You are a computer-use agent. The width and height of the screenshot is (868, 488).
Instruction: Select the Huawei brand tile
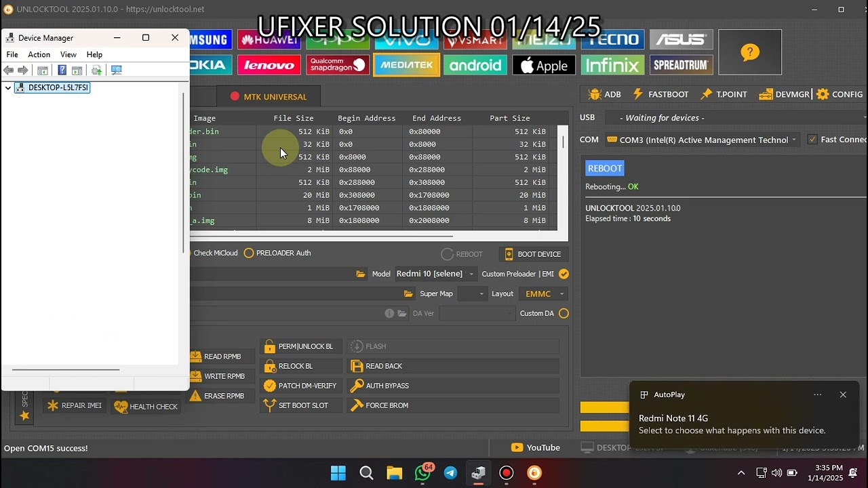[269, 39]
